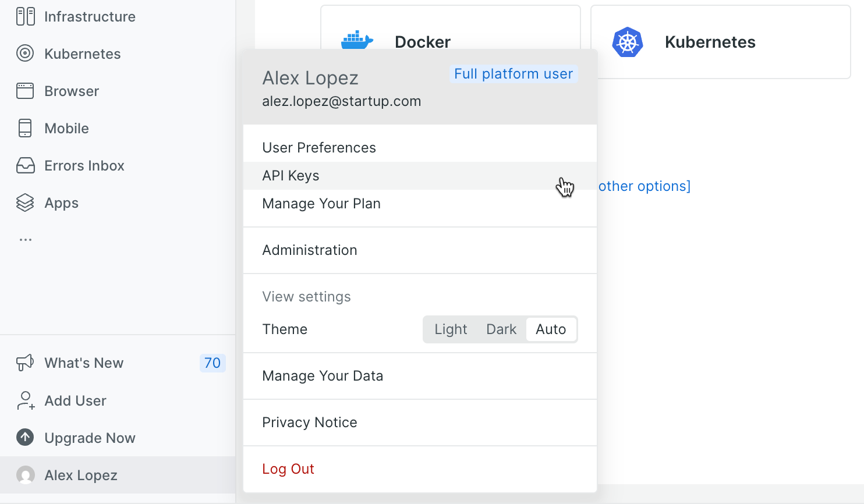Select the Kubernetes sidebar icon
Viewport: 864px width, 504px height.
(26, 54)
